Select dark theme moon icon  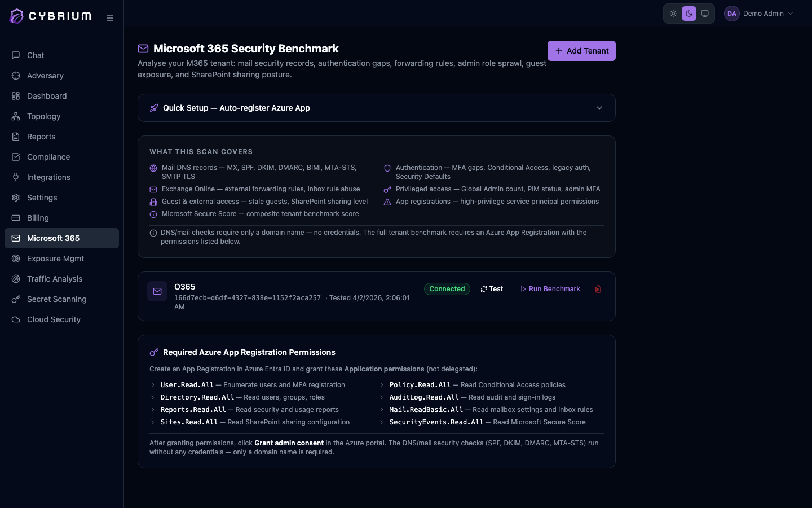[x=689, y=14]
